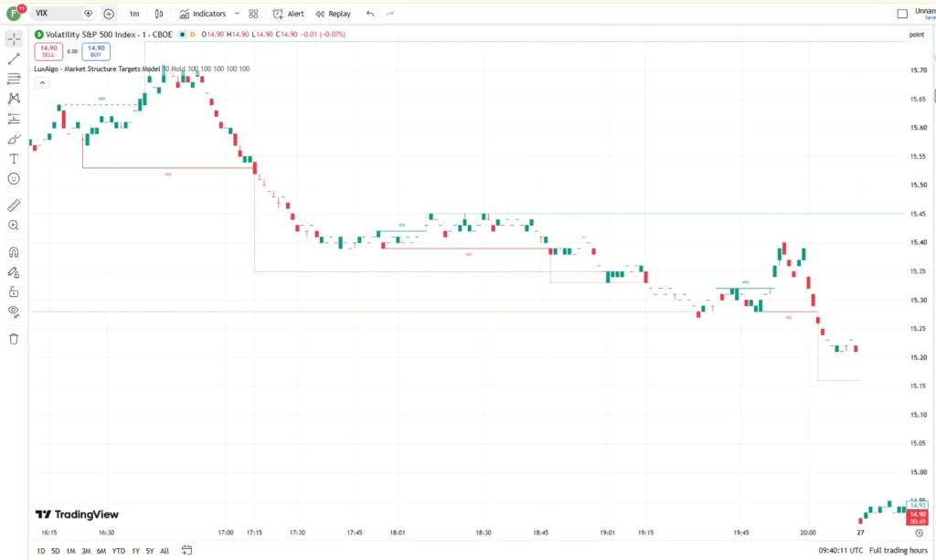936x560 pixels.
Task: Click the orange D delayed data badge
Action: [x=192, y=35]
